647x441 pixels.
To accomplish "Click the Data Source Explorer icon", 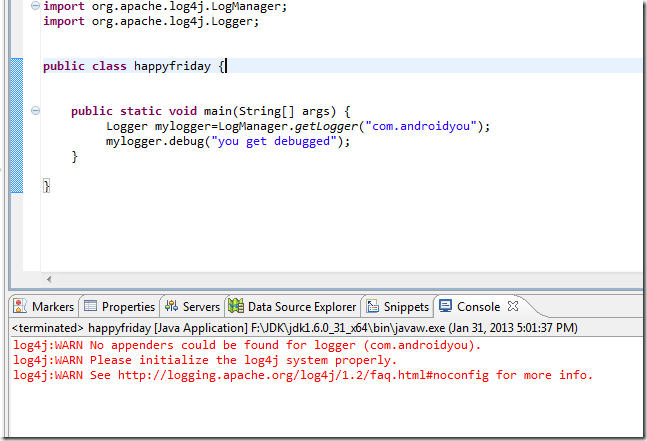I will coord(236,306).
